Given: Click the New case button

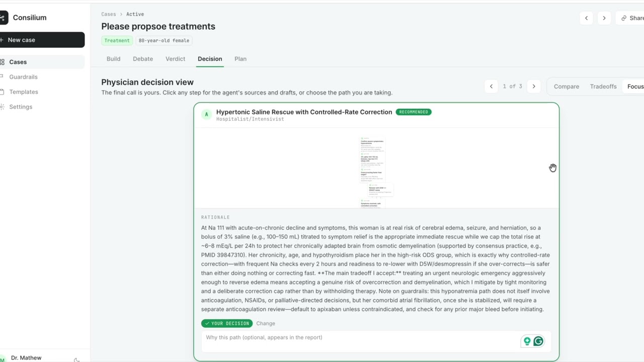Looking at the screenshot, I should point(42,40).
